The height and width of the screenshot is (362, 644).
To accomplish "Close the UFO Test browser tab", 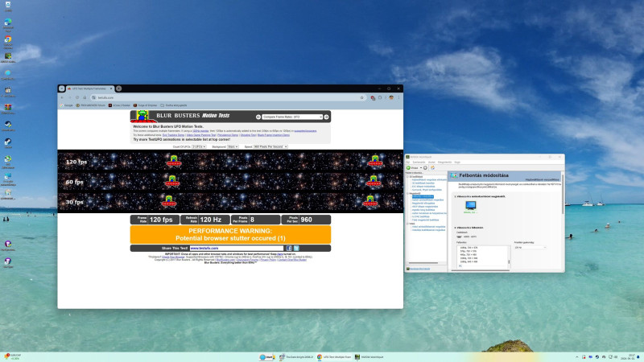I will tap(111, 88).
